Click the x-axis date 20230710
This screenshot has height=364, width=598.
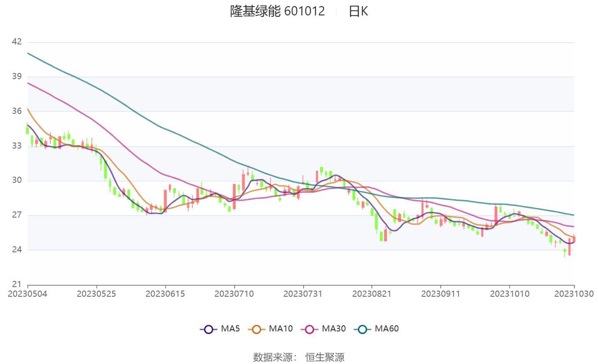click(x=234, y=294)
